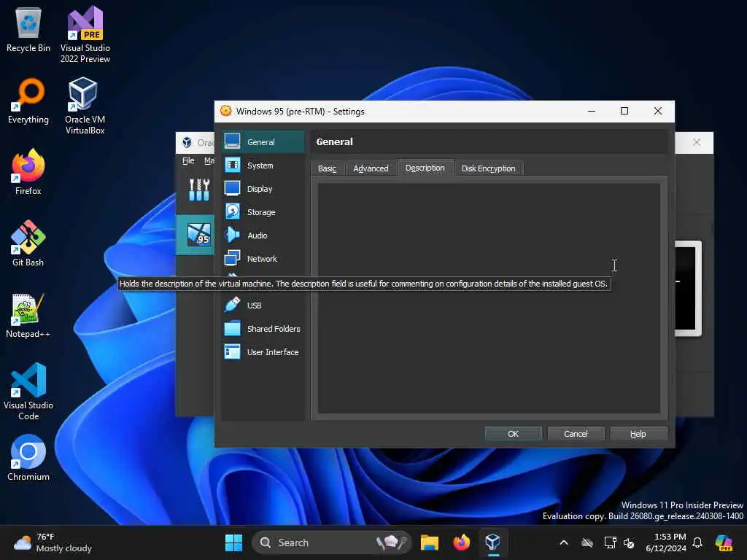Screen dimensions: 747x560
Task: Open the clock and date flyout
Action: (666, 542)
